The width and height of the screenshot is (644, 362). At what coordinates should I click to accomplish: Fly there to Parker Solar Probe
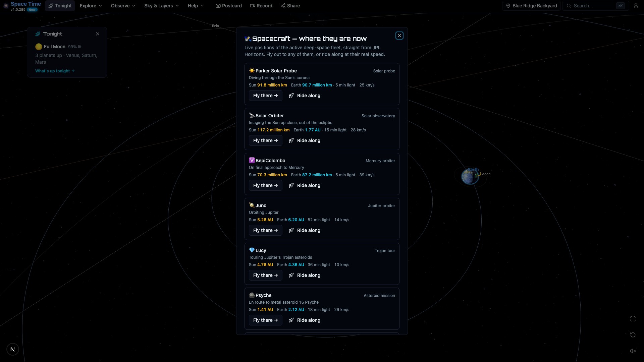[265, 96]
